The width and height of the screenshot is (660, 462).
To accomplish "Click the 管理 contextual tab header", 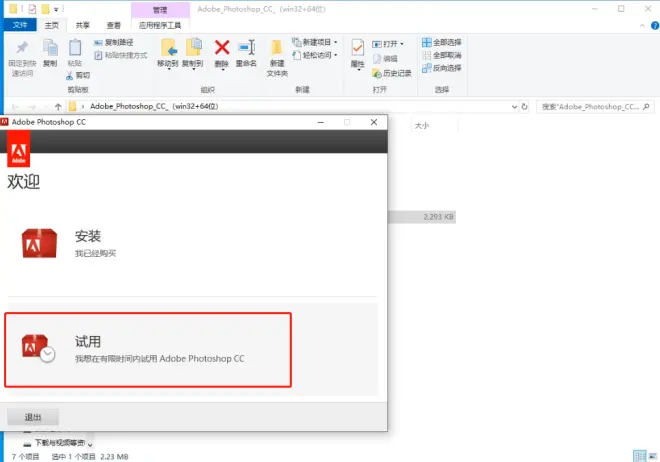I will click(x=160, y=10).
